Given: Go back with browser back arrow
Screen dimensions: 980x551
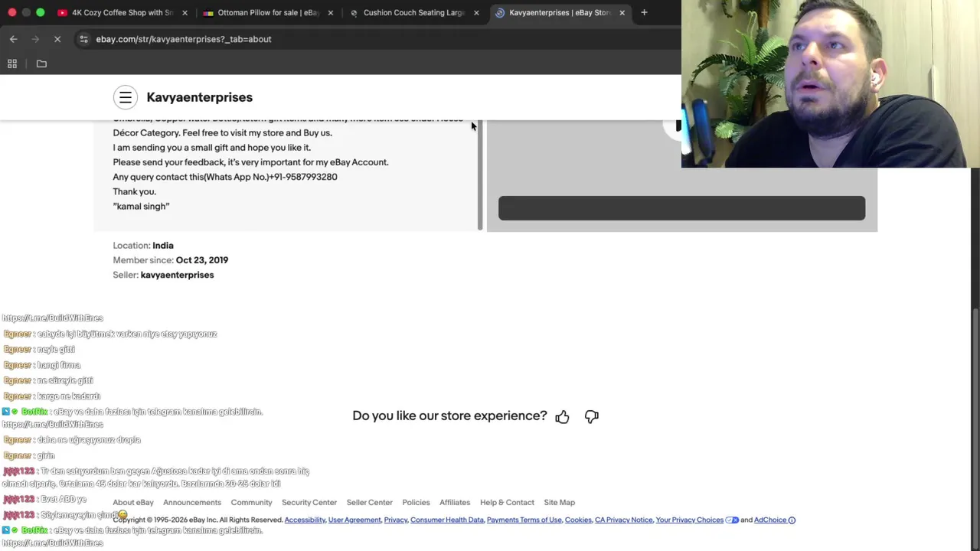Looking at the screenshot, I should 14,39.
